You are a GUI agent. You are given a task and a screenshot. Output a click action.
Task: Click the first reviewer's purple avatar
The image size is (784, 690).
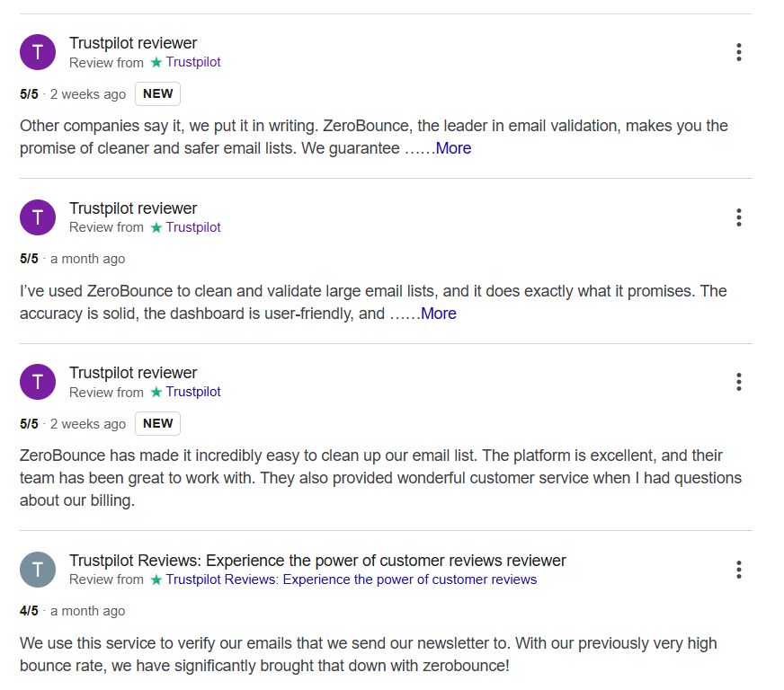[37, 52]
